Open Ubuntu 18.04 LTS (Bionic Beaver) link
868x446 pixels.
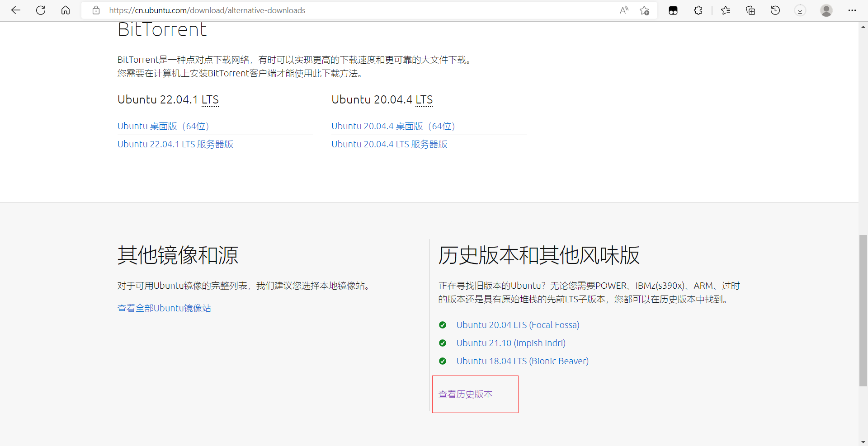[522, 361]
